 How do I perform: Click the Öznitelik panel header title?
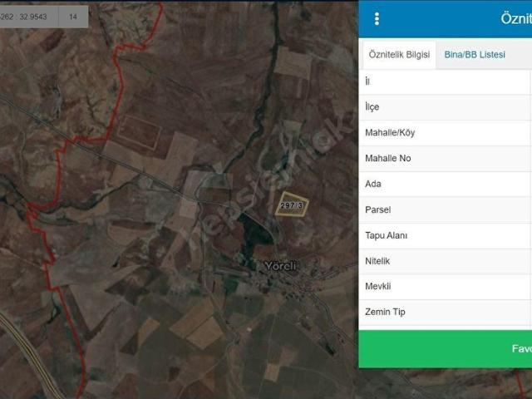516,18
